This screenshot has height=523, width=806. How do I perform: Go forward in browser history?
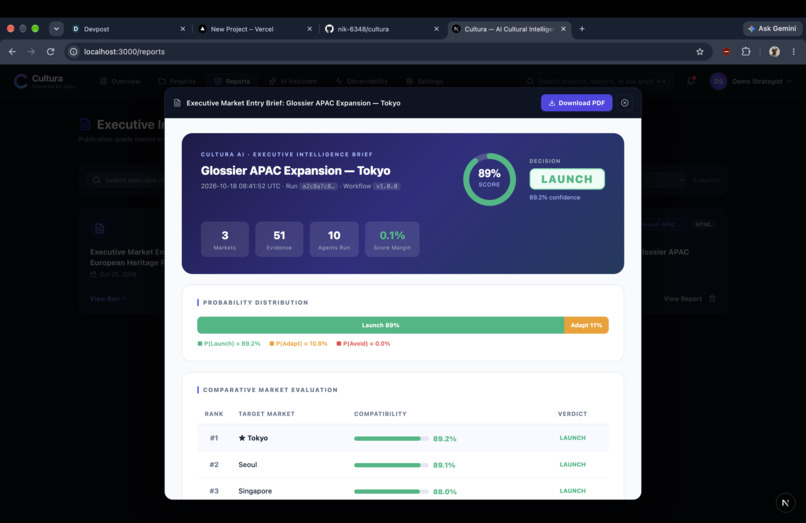coord(31,51)
